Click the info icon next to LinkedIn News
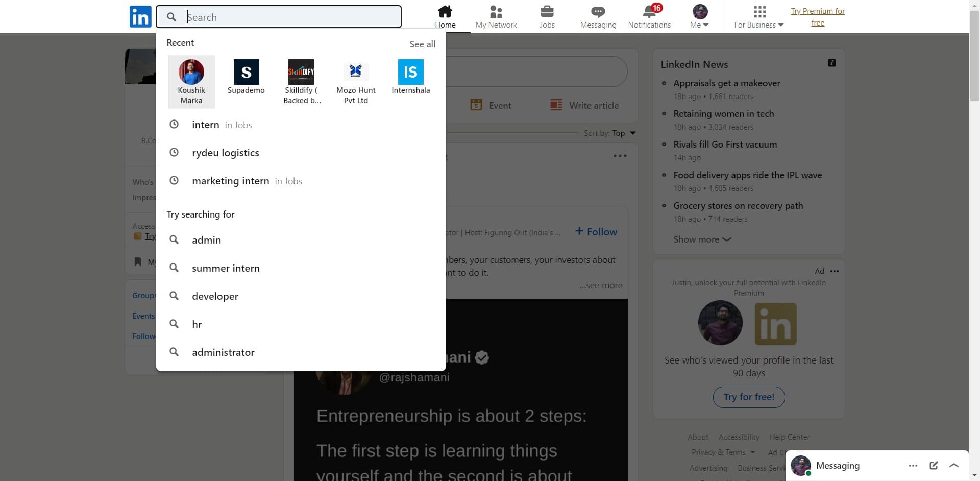980x481 pixels. (832, 62)
